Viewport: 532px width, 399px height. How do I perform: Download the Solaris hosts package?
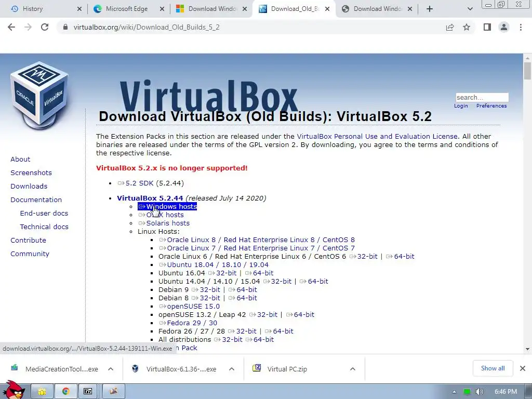164,223
